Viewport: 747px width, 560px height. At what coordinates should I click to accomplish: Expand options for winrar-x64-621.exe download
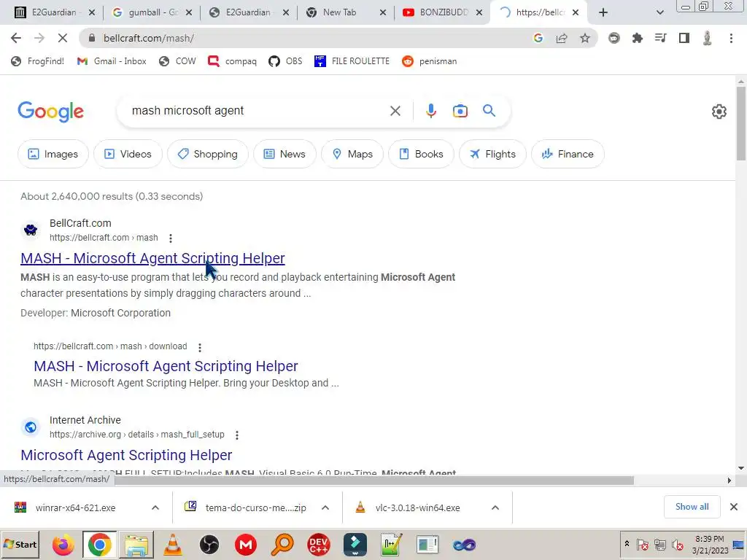155,507
